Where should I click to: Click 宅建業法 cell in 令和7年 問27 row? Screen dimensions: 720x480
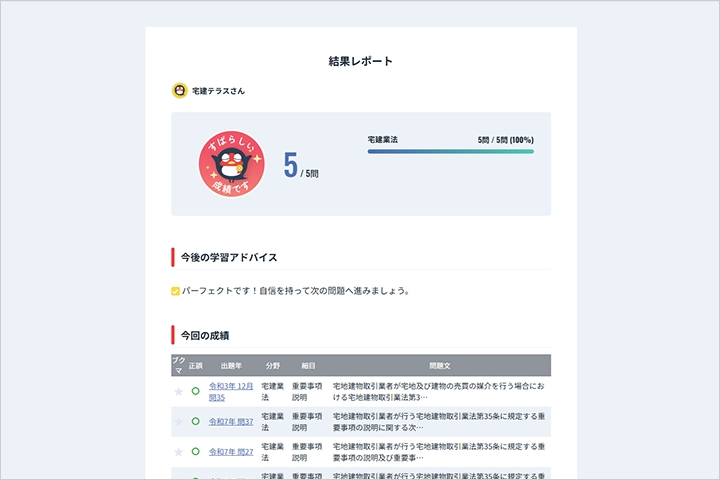[273, 452]
